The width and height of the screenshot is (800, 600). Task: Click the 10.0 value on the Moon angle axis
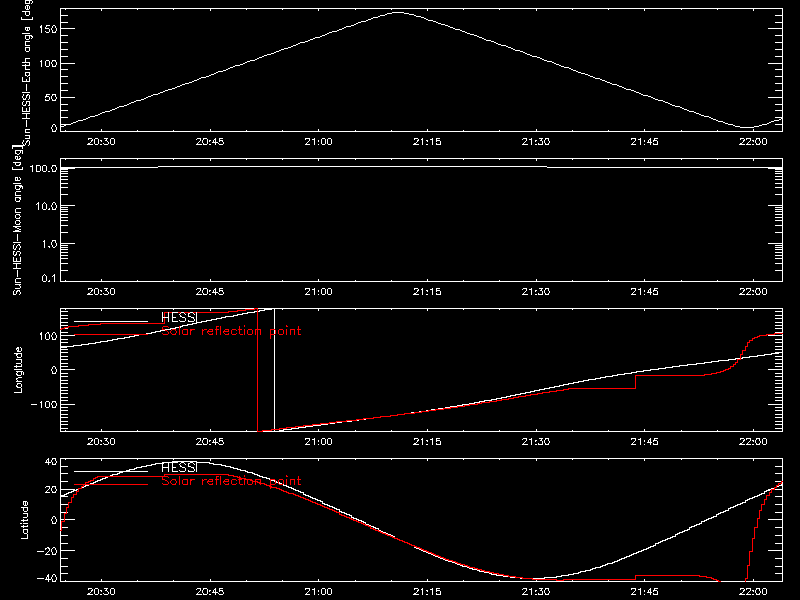click(x=46, y=206)
